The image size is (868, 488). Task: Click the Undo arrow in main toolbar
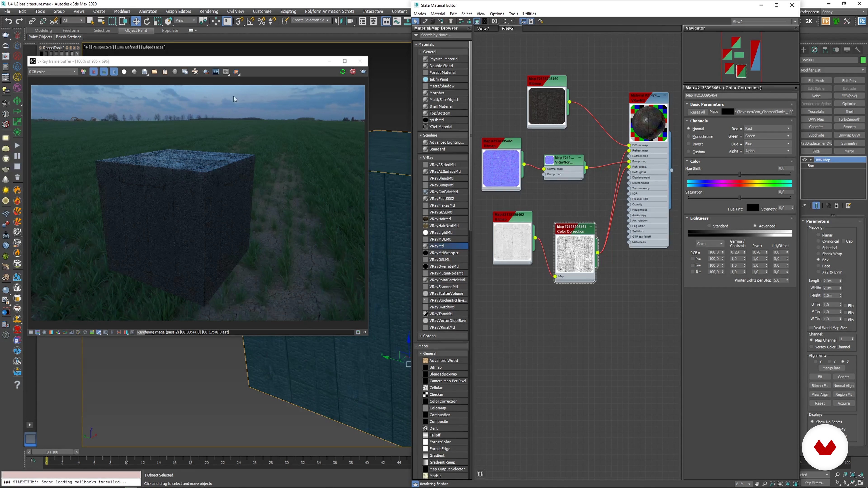coord(8,21)
